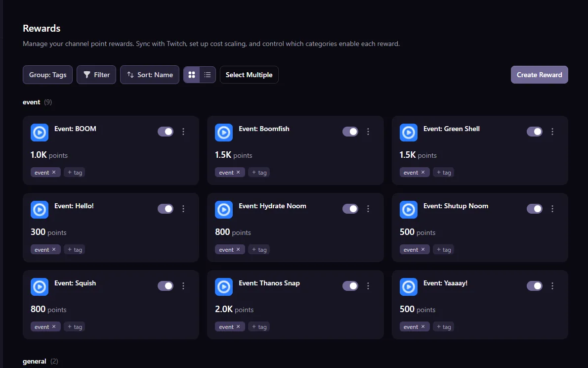The width and height of the screenshot is (588, 368).
Task: Open the Group: Tags dropdown
Action: point(47,74)
